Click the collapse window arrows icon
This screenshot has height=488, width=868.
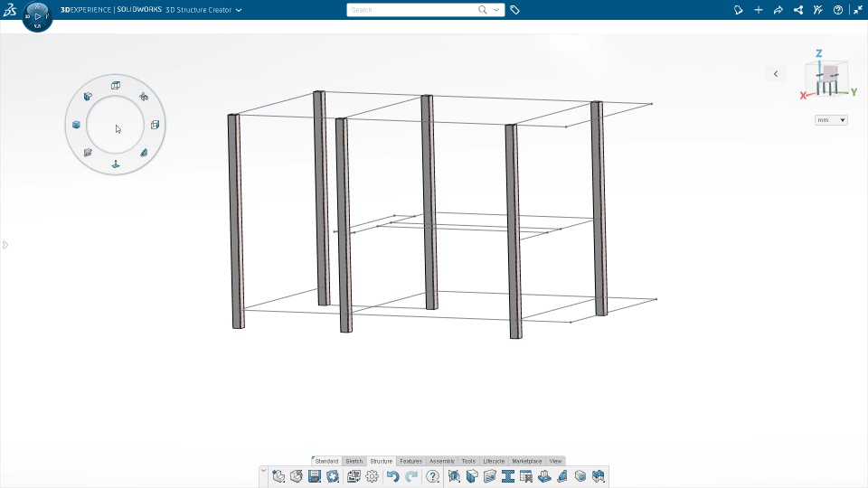(x=858, y=10)
